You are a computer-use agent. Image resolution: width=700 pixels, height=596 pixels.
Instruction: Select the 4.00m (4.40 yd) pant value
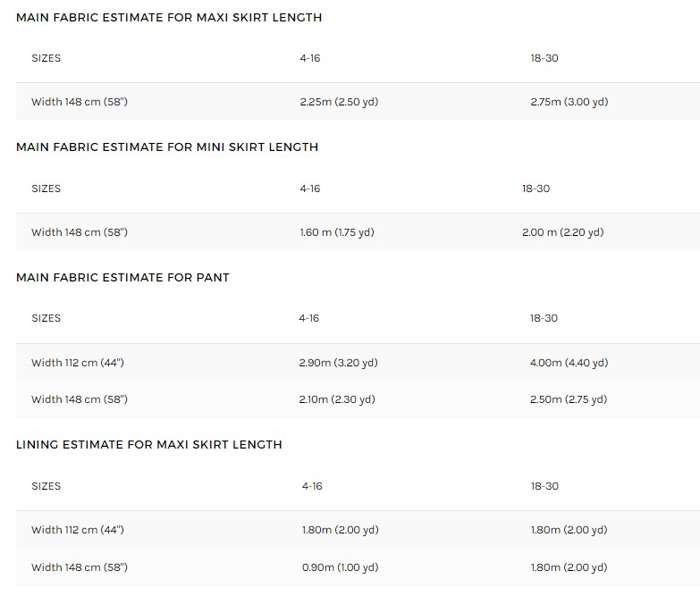(569, 363)
